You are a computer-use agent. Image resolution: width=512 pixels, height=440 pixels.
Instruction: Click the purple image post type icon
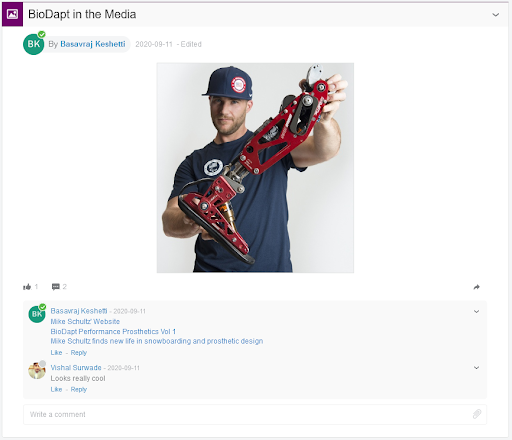pos(12,14)
